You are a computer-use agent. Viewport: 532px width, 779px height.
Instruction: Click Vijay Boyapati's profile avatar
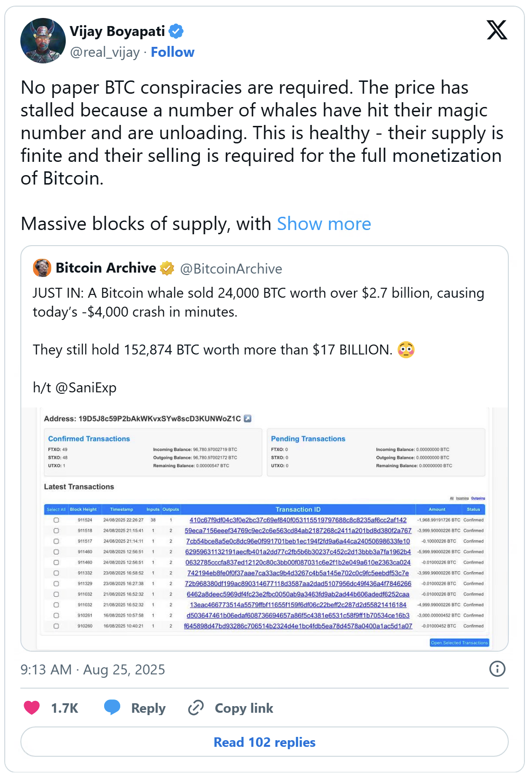point(43,41)
